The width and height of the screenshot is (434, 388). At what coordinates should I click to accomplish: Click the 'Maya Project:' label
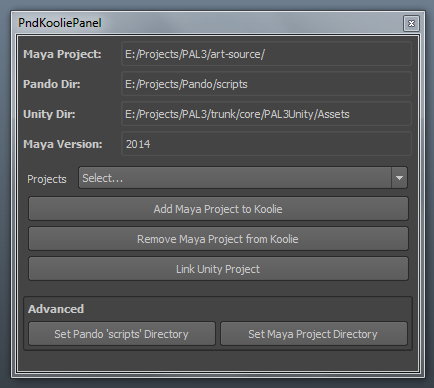coord(62,54)
